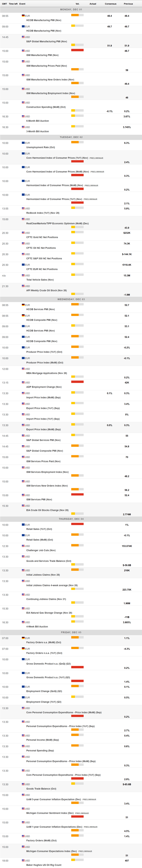
Task: Click the US flag beside Baker Hughes Oil Rig Count
Action: tap(23, 860)
